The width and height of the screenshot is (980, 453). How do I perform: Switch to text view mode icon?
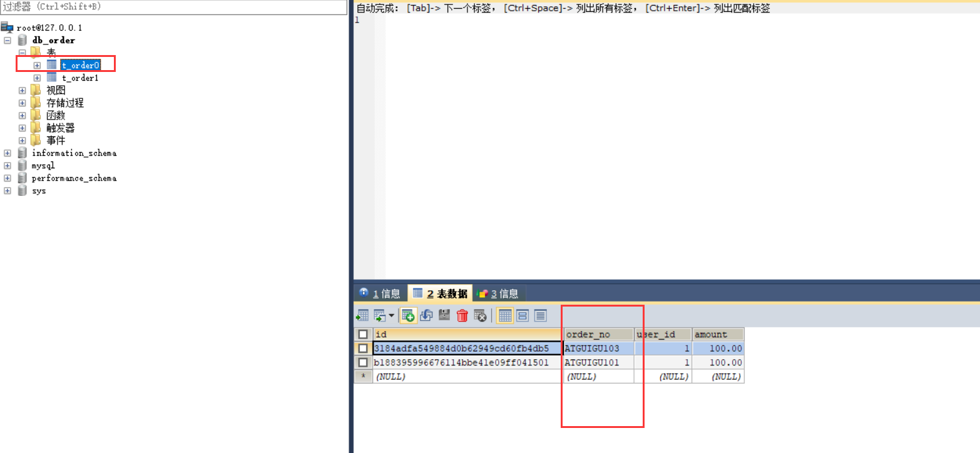[x=540, y=315]
